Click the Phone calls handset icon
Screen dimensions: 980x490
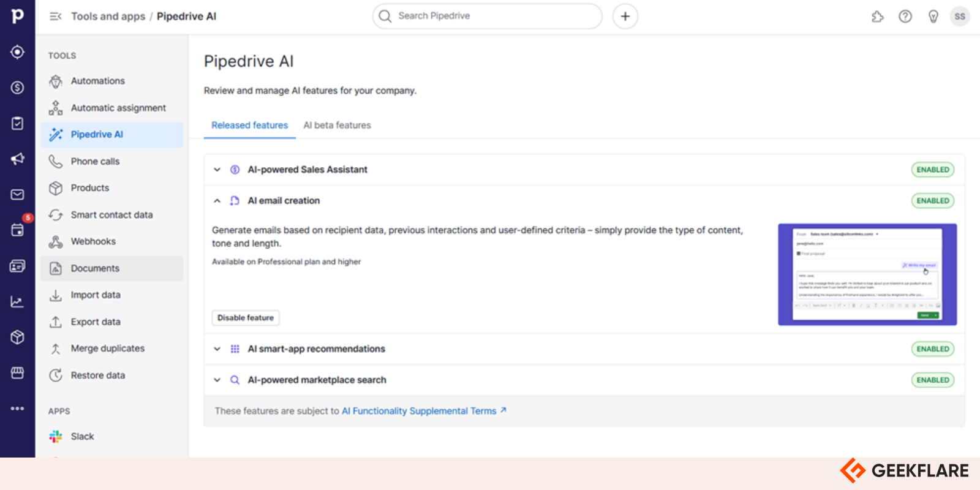coord(56,161)
